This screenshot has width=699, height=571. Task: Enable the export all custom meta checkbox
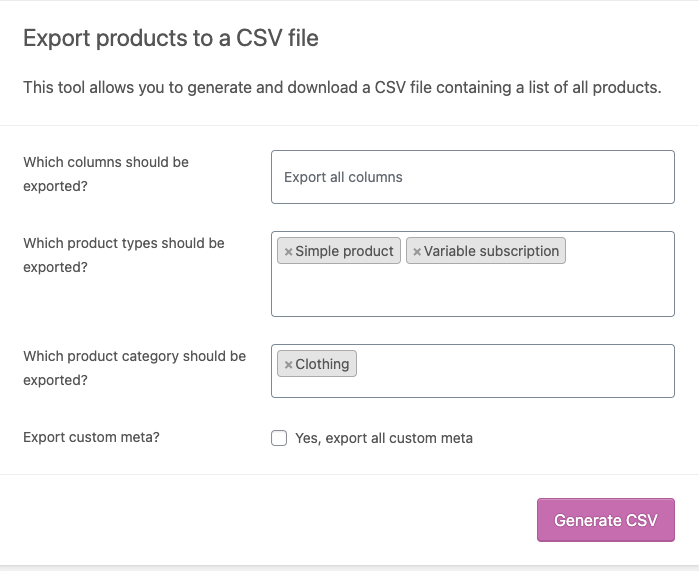279,438
